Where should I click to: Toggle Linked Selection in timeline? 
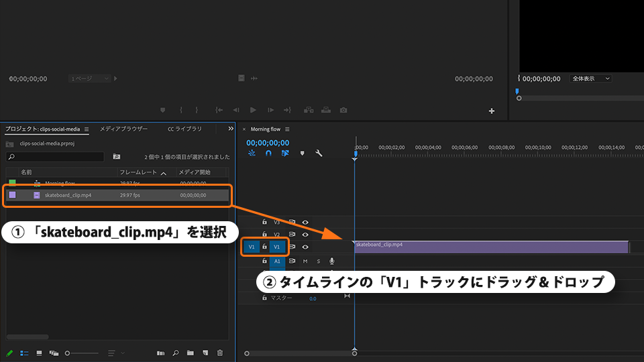click(x=285, y=153)
